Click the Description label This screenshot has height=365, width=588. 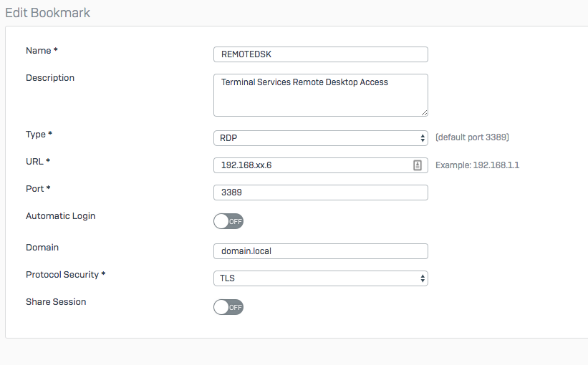pyautogui.click(x=50, y=78)
